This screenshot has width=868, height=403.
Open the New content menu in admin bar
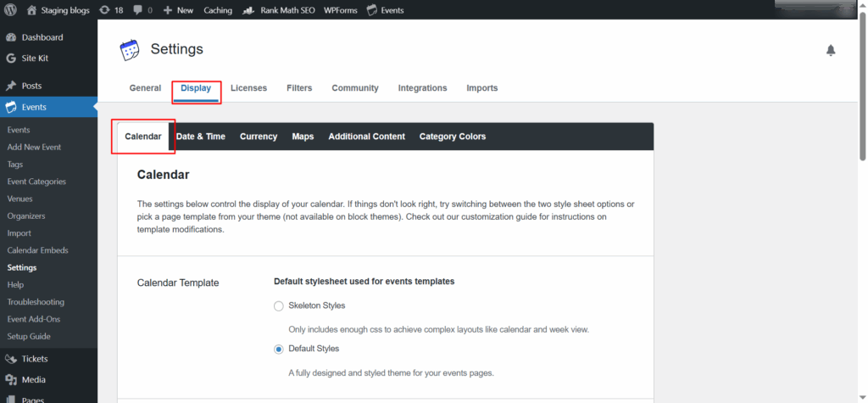(x=178, y=10)
